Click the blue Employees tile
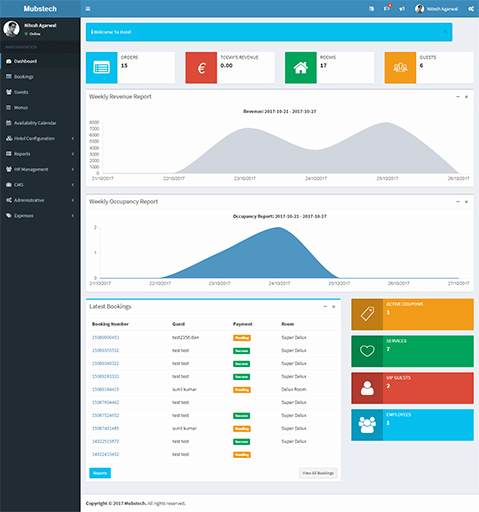The image size is (479, 512). tap(412, 425)
